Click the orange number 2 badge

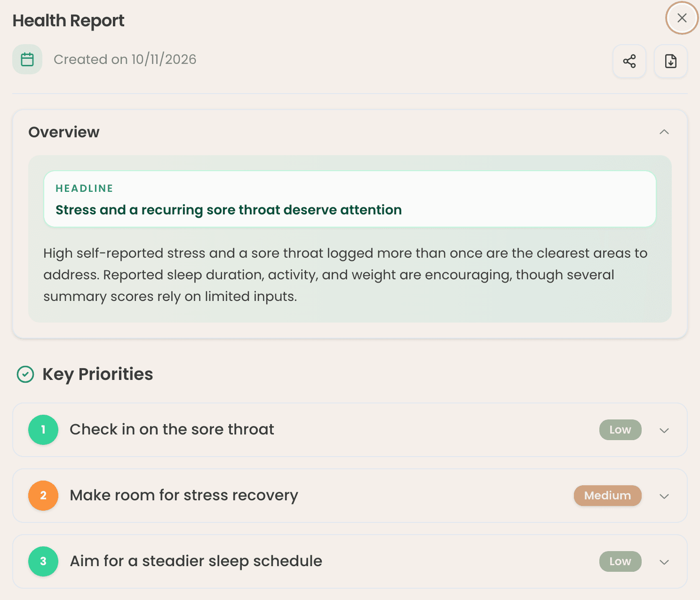point(43,496)
